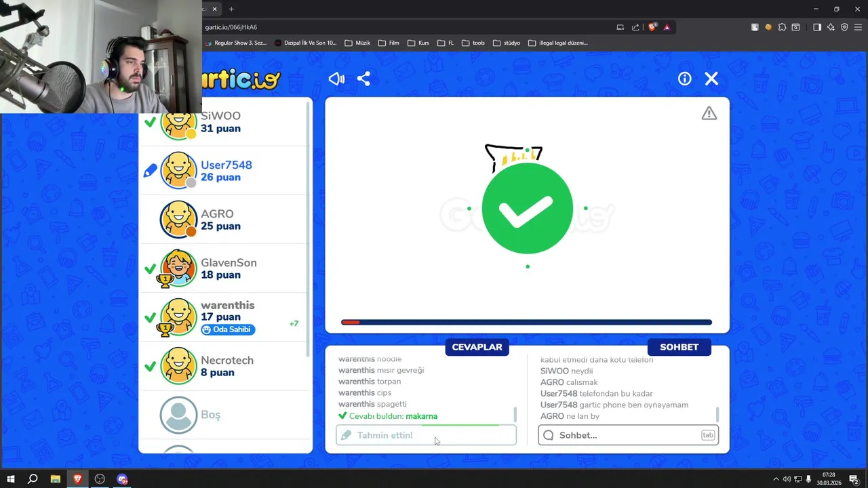
Task: Click chat message 'AGRO calısmak'
Action: tap(569, 382)
